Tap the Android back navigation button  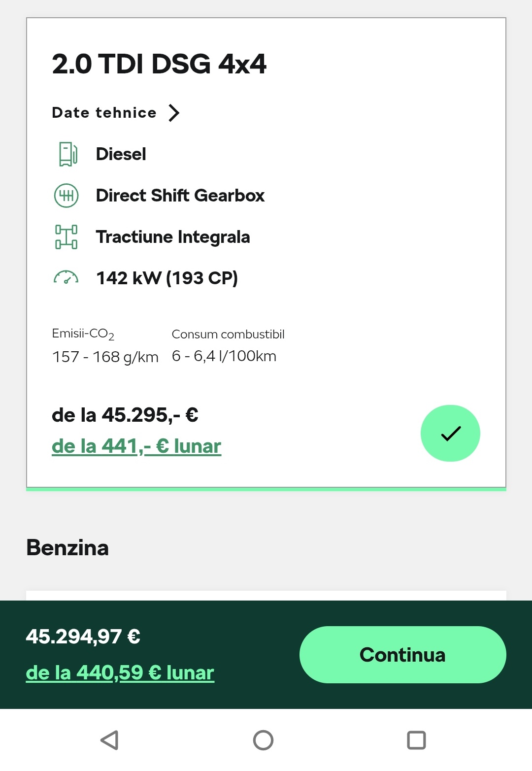(109, 740)
